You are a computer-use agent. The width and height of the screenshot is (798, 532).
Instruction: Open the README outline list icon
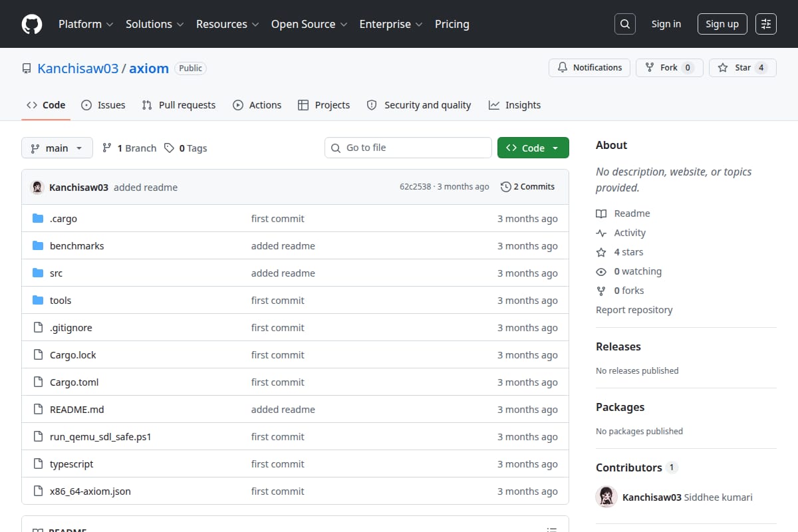551,530
